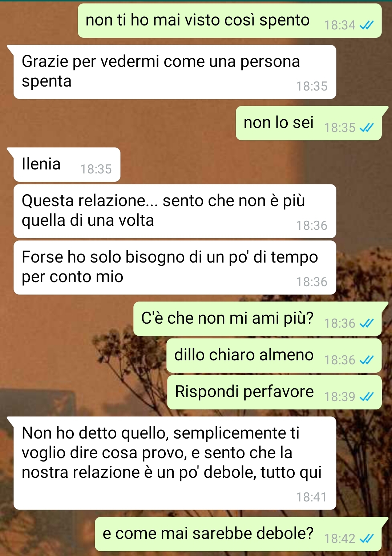Tap the read-receipt ticks on 'non ti ho mai visto così spento'
This screenshot has width=392, height=556.
(366, 25)
